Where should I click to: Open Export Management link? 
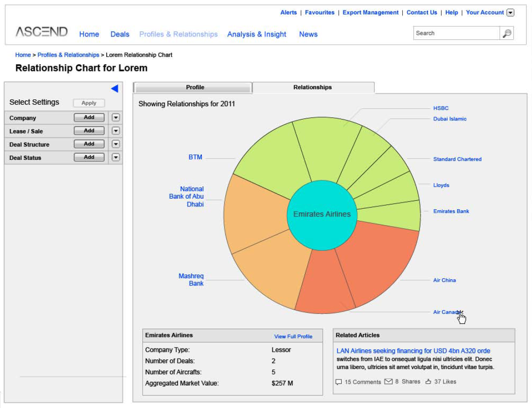coord(371,12)
